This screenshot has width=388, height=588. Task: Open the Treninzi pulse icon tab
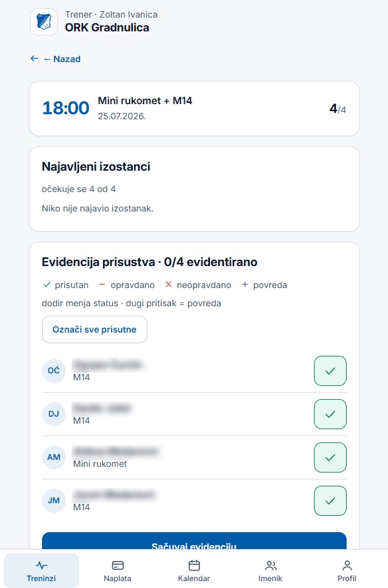coord(41,565)
